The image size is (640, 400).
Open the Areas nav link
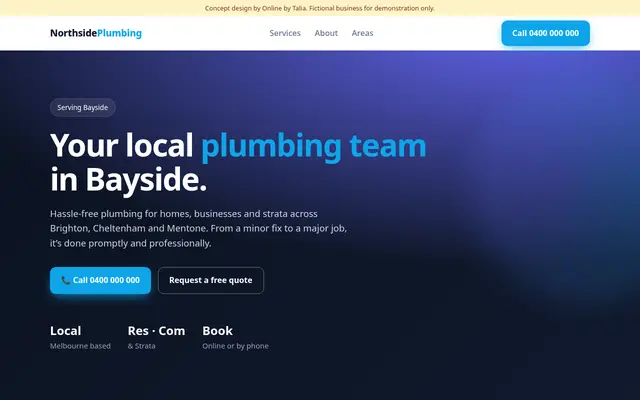362,33
